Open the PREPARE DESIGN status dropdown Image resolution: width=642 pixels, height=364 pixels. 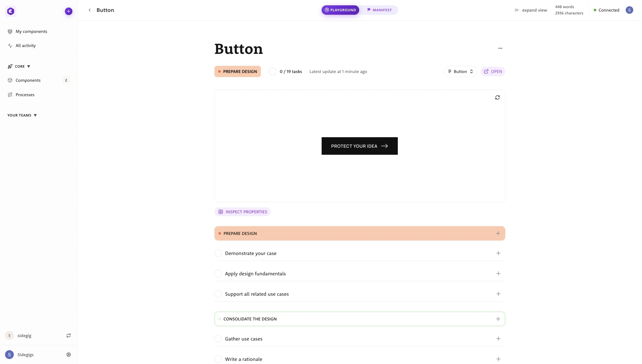[x=238, y=71]
